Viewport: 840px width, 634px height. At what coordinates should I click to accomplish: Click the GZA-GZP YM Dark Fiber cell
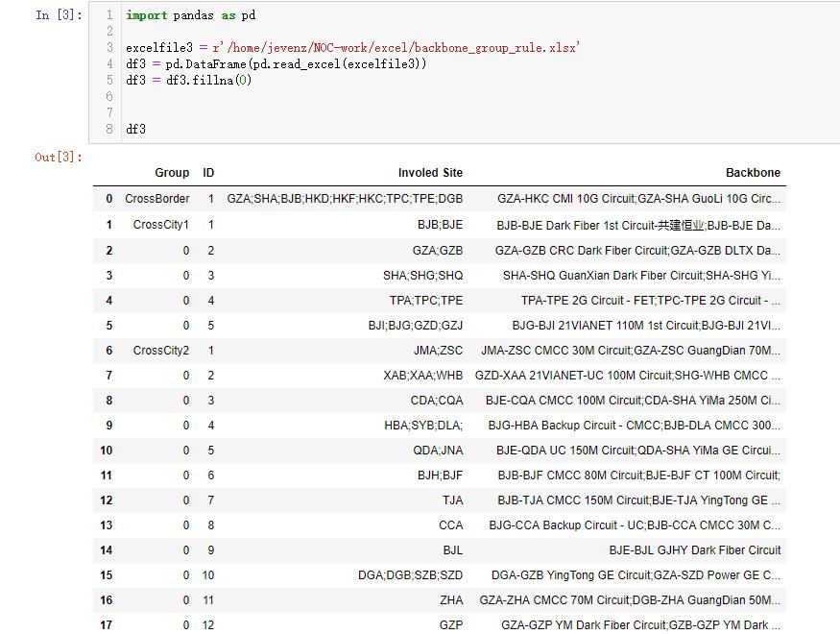pos(640,625)
